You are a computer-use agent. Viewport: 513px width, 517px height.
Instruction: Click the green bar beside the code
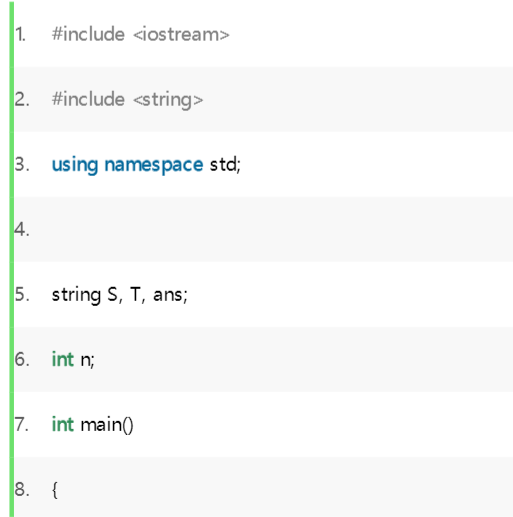12,259
